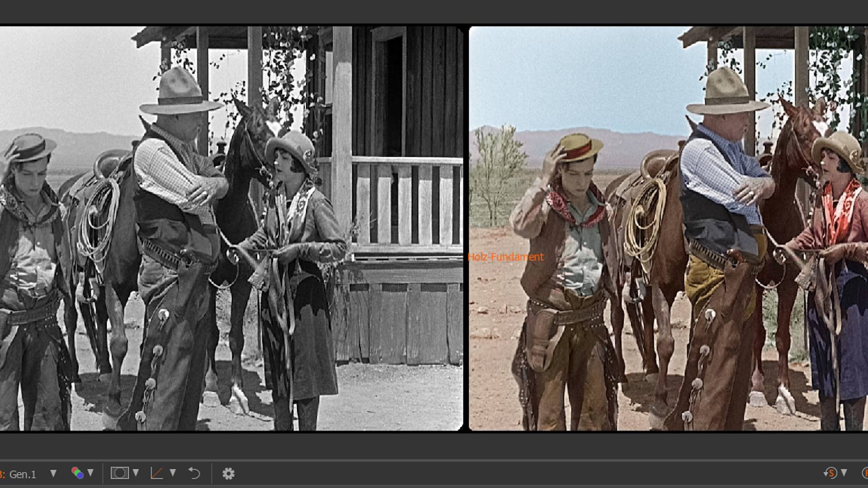Select the Holz-Fundament orange label
Viewport: 868px width, 488px height.
pyautogui.click(x=505, y=257)
